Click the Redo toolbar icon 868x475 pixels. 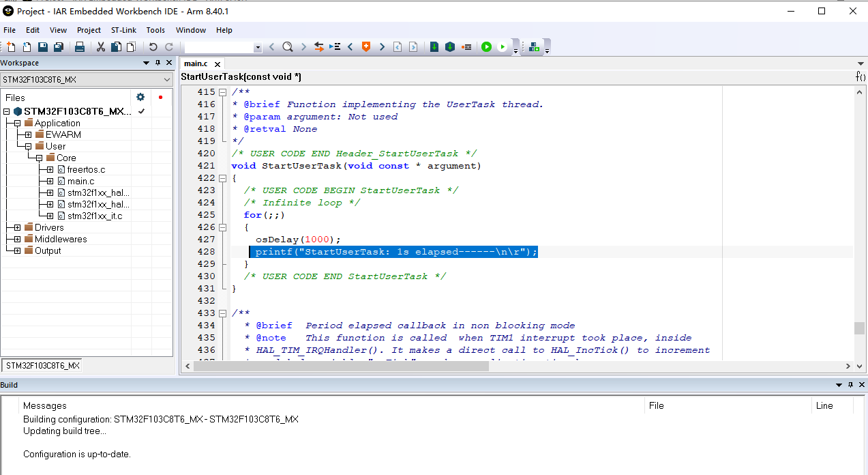(x=168, y=47)
